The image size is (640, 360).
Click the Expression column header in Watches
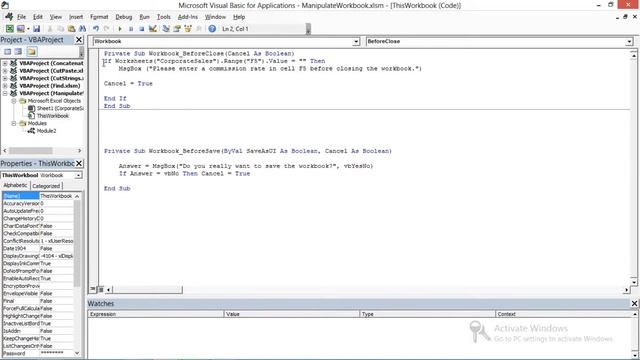pyautogui.click(x=156, y=314)
